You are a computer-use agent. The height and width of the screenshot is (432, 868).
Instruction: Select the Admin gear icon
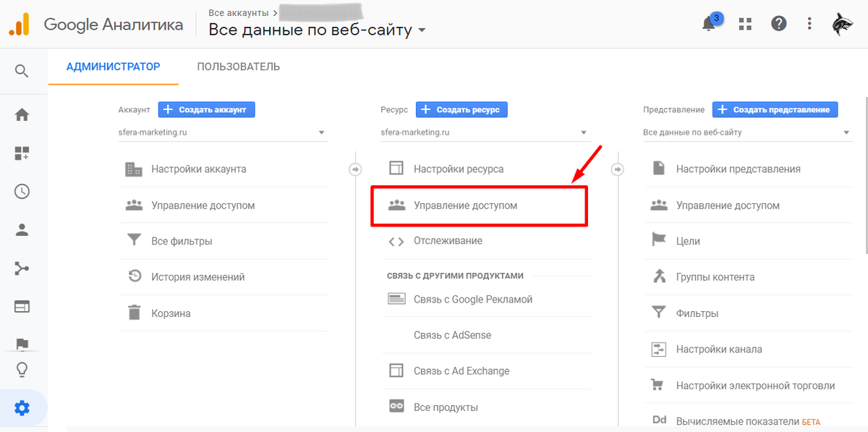(x=22, y=407)
